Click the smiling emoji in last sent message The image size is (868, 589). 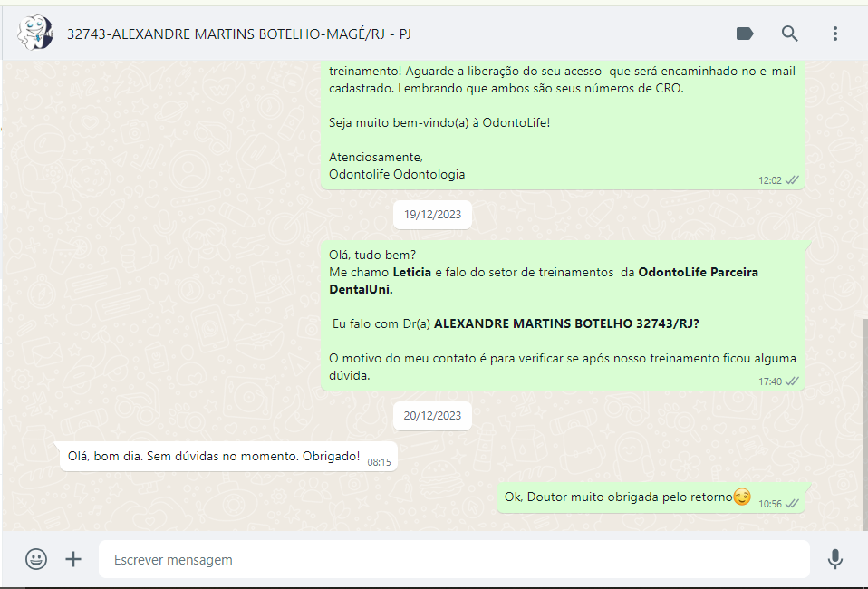(x=742, y=497)
